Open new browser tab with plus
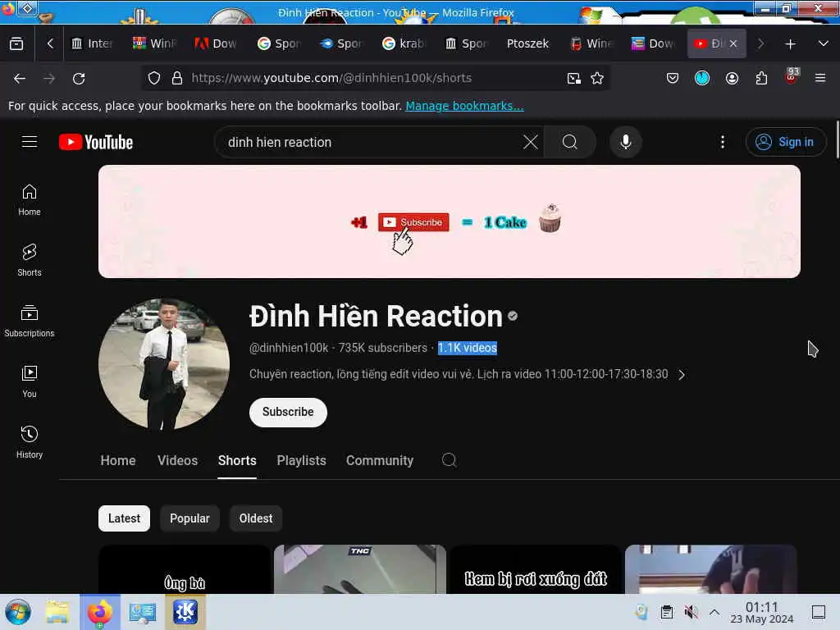Viewport: 840px width, 630px height. click(x=790, y=44)
